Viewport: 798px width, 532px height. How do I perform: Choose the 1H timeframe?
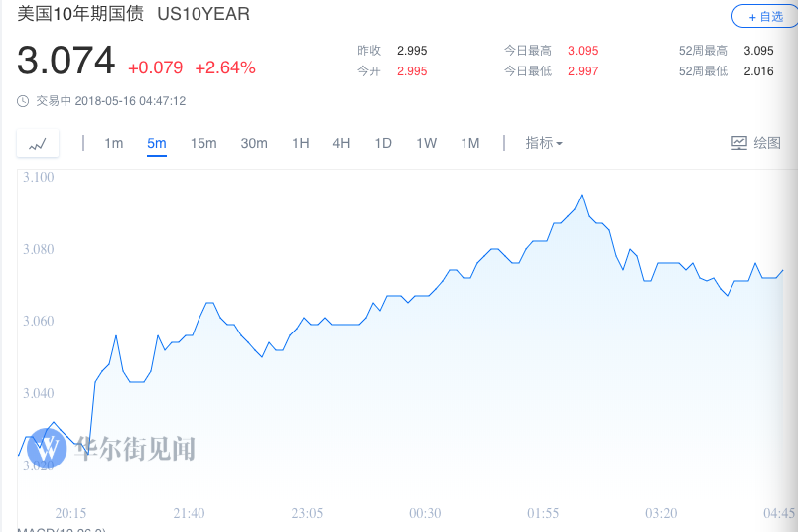[x=300, y=143]
